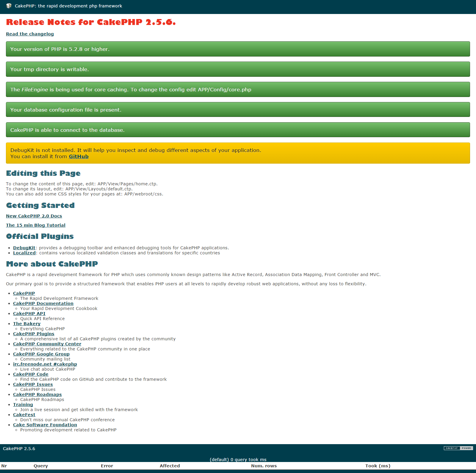The width and height of the screenshot is (476, 473).
Task: Visit The Bakery link
Action: [27, 324]
